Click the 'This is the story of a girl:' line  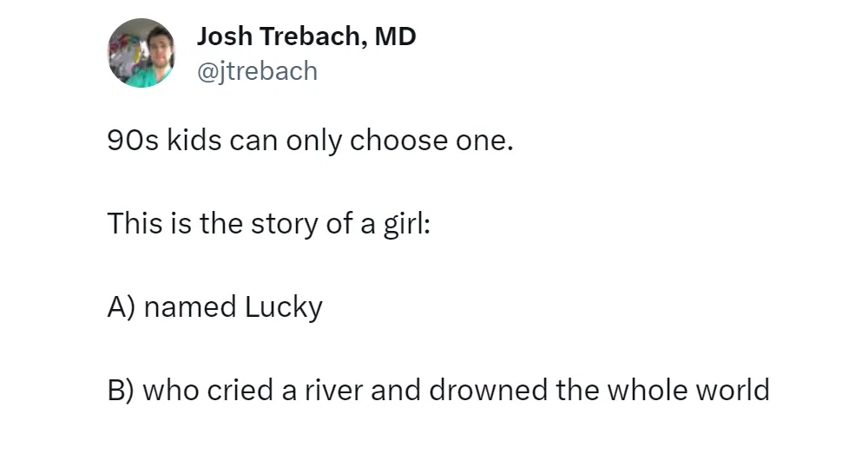coord(268,224)
